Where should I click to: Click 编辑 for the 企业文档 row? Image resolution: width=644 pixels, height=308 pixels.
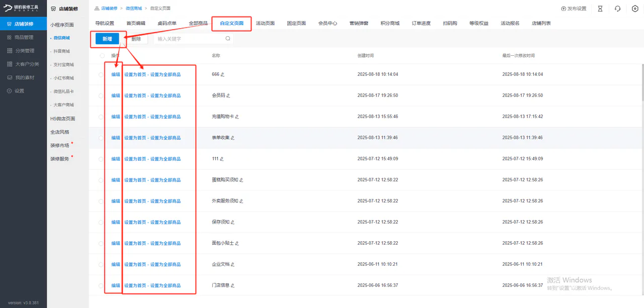click(116, 264)
